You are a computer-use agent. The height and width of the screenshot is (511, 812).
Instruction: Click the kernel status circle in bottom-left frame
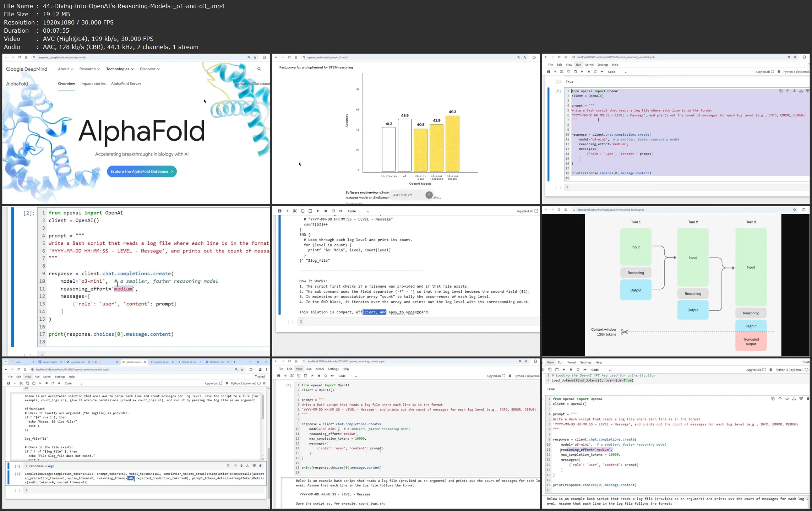tap(259, 384)
